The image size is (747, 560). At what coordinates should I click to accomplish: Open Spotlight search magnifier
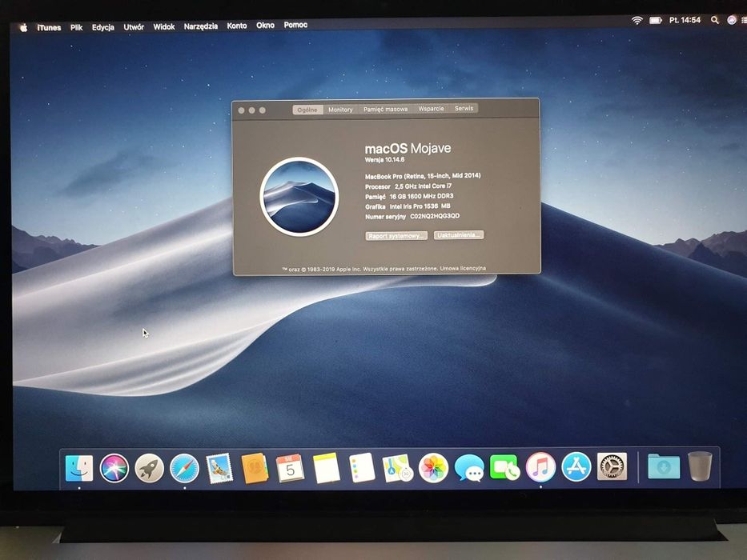pyautogui.click(x=715, y=20)
